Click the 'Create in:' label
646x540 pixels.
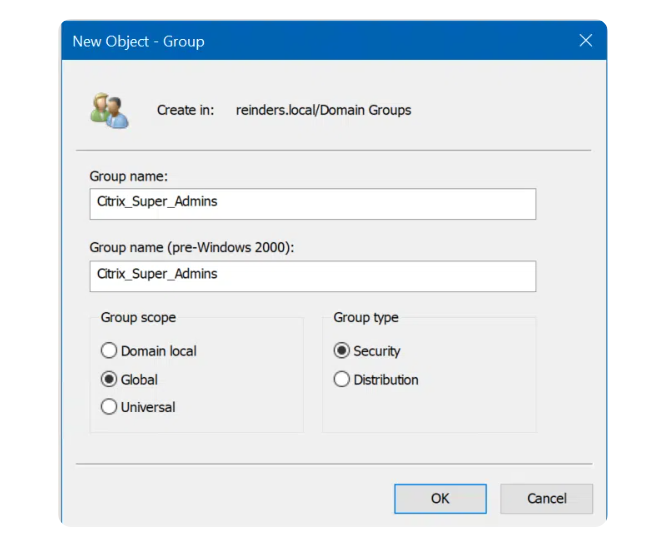[x=185, y=110]
